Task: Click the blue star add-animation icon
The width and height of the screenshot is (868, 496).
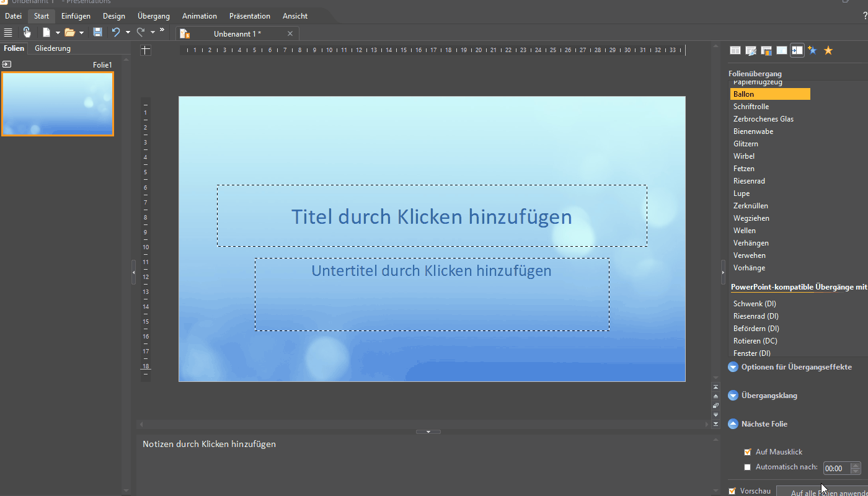Action: 812,51
